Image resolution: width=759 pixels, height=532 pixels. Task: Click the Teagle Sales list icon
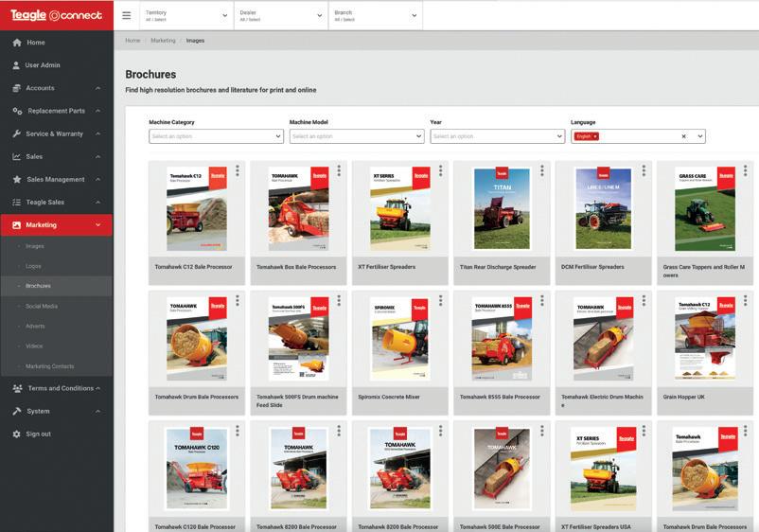click(x=16, y=202)
